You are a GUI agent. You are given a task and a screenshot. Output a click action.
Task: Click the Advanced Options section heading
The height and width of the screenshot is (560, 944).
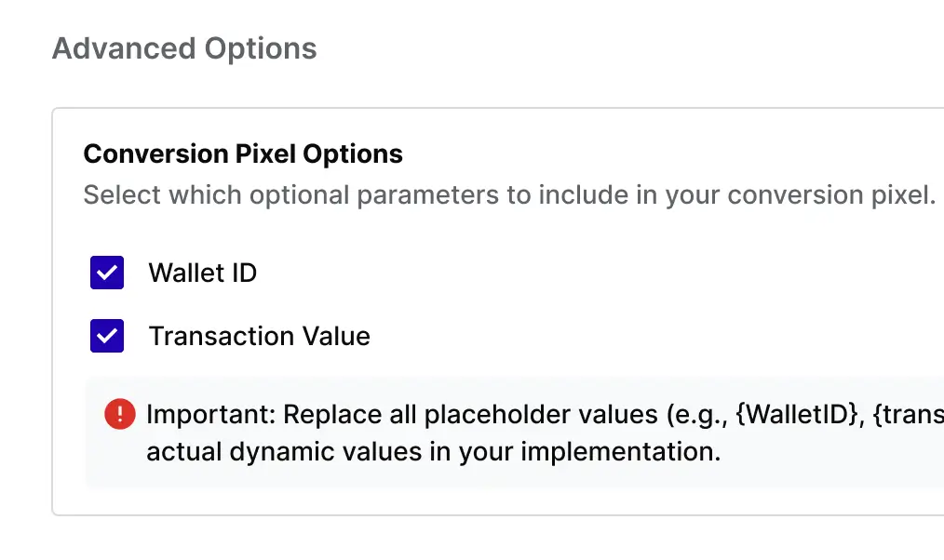(184, 48)
